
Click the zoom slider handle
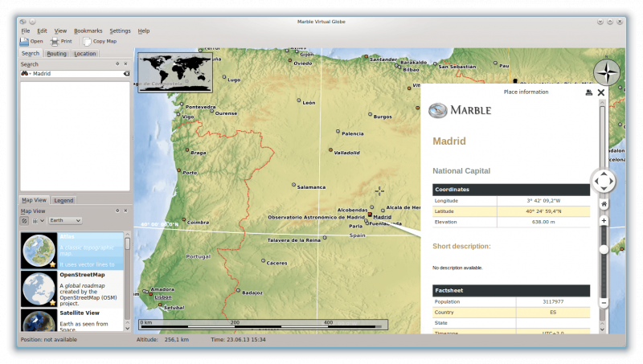pyautogui.click(x=604, y=250)
